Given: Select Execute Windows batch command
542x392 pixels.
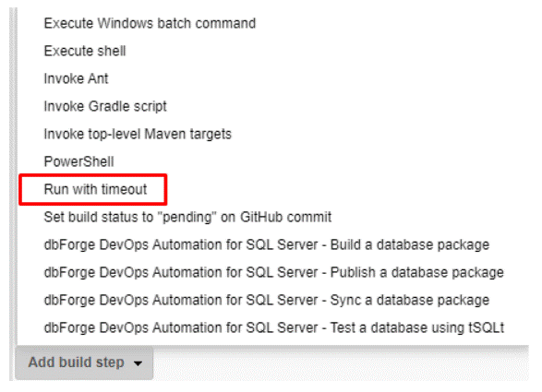Looking at the screenshot, I should pos(150,23).
